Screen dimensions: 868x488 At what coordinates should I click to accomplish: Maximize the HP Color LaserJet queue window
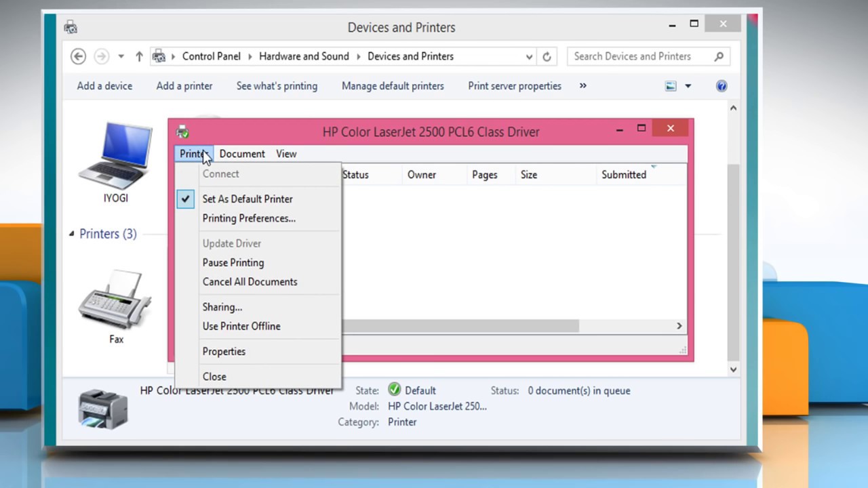(642, 128)
